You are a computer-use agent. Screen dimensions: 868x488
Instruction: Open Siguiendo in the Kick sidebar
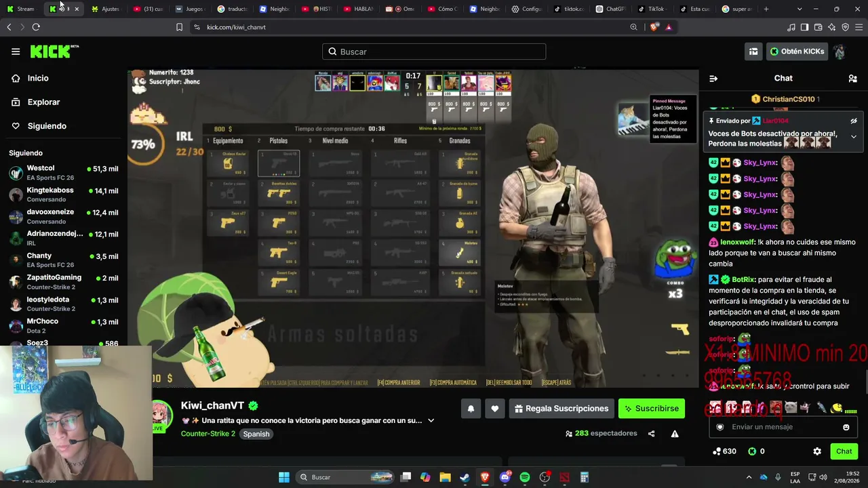click(47, 126)
